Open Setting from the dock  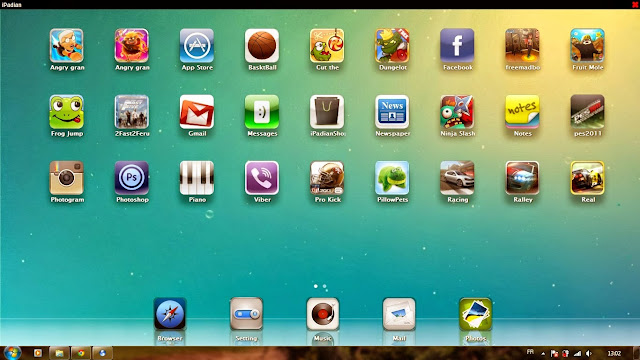(246, 314)
